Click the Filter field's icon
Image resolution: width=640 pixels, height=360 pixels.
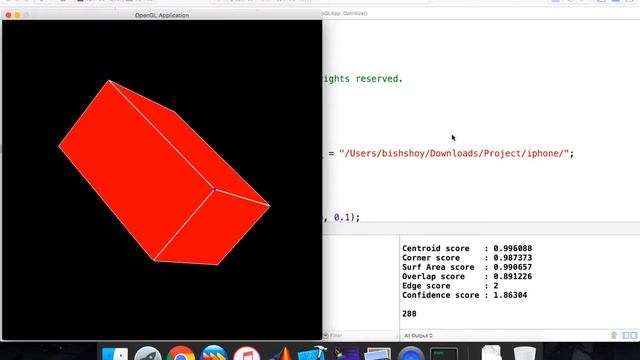coord(326,336)
